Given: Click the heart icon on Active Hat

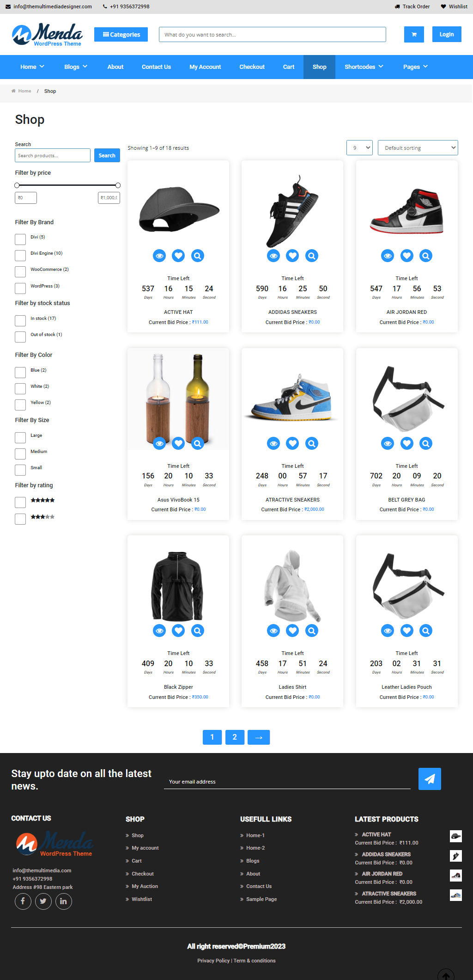Looking at the screenshot, I should pos(178,256).
